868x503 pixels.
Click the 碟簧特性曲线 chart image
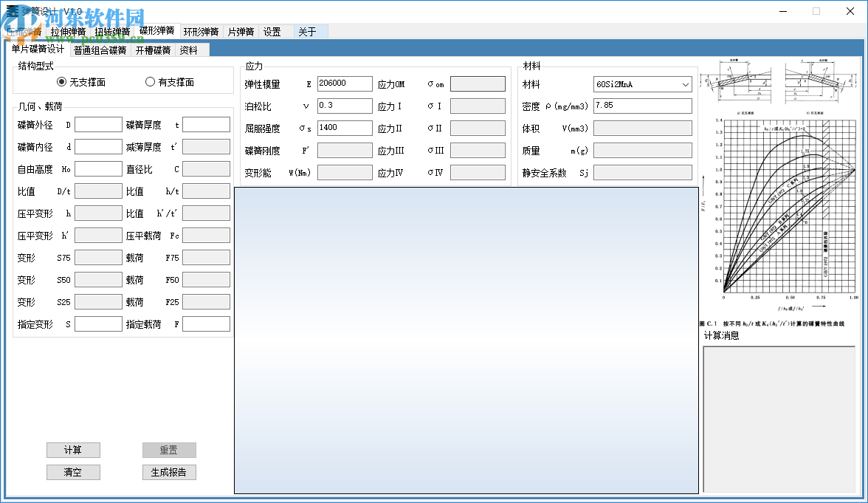(781, 222)
